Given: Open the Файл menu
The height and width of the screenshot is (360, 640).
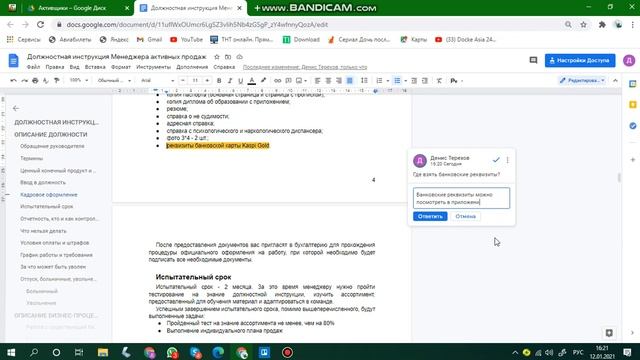Looking at the screenshot, I should tap(33, 67).
